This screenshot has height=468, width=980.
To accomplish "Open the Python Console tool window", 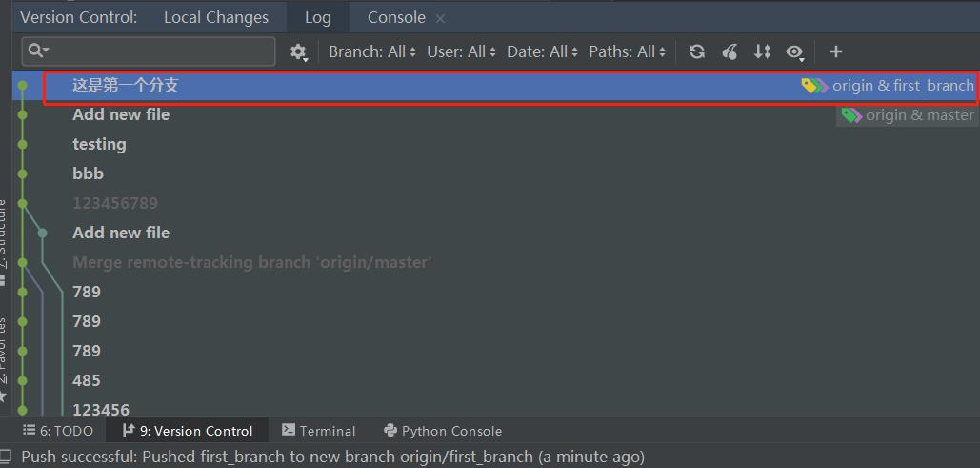I will (x=443, y=431).
